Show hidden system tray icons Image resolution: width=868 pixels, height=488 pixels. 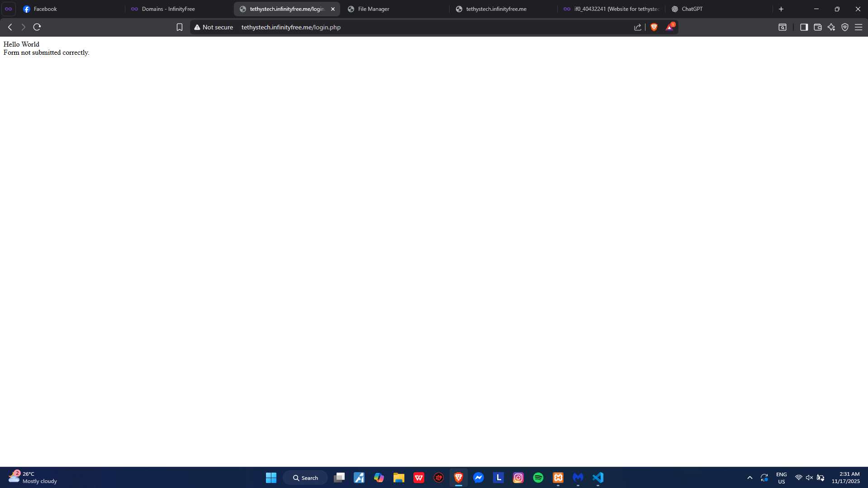tap(749, 478)
